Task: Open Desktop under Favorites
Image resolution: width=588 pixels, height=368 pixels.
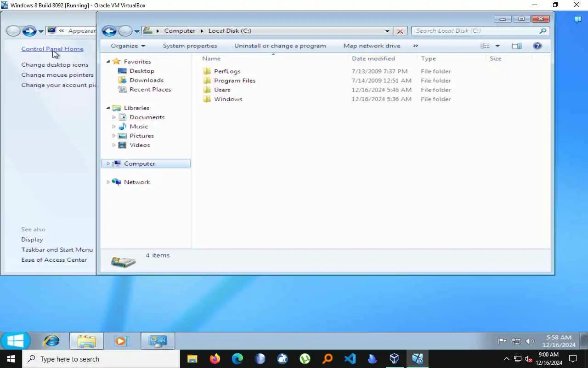Action: click(x=141, y=71)
